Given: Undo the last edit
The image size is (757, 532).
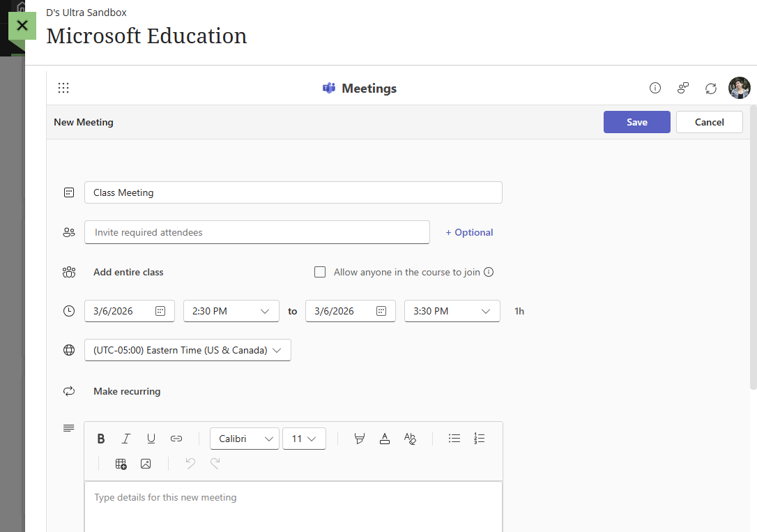Looking at the screenshot, I should point(190,464).
